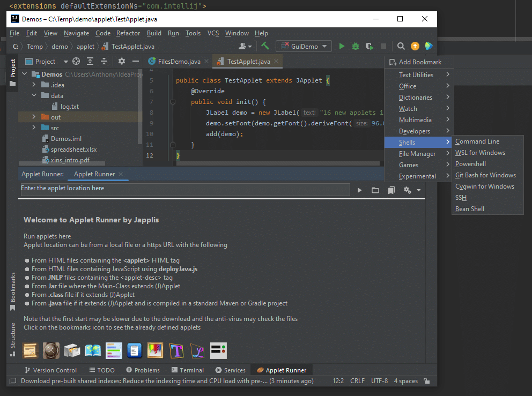
Task: Open the Project view selector dropdown
Action: [47, 62]
